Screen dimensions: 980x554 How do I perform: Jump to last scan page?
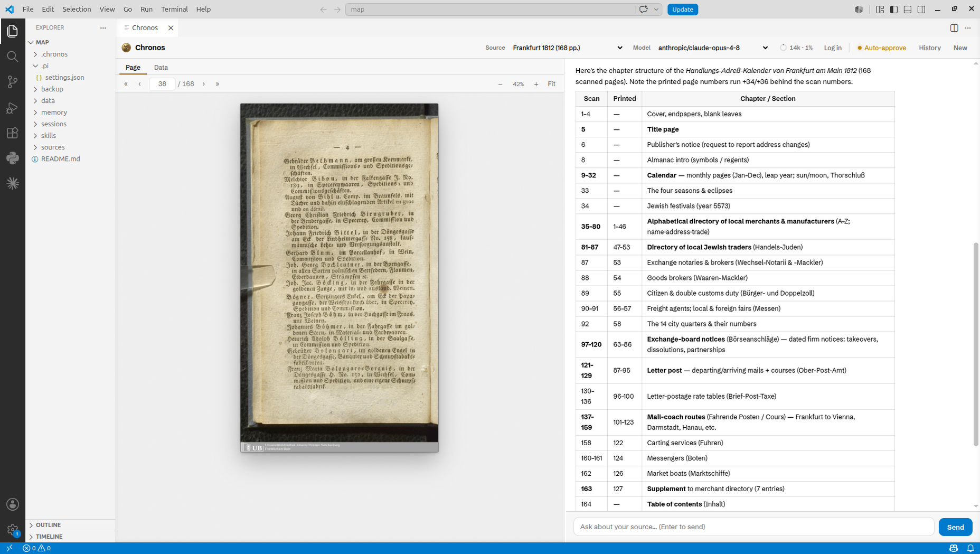[218, 84]
